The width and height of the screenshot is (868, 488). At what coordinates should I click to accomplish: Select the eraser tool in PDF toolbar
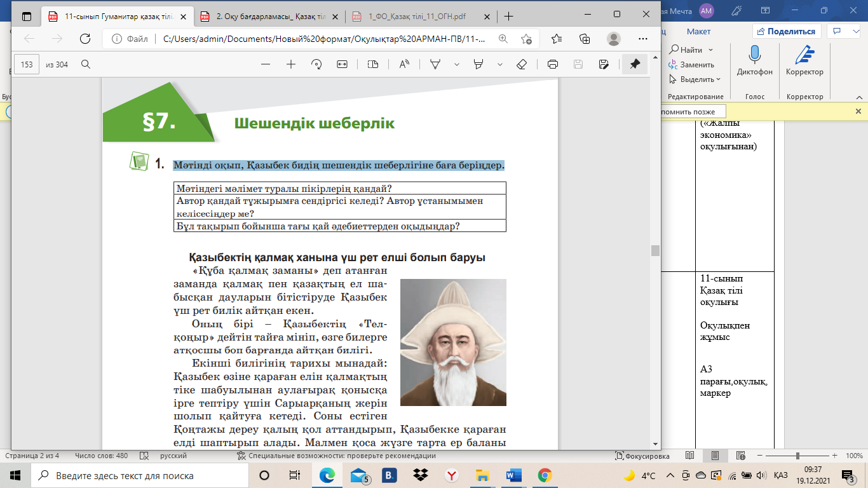coord(522,64)
